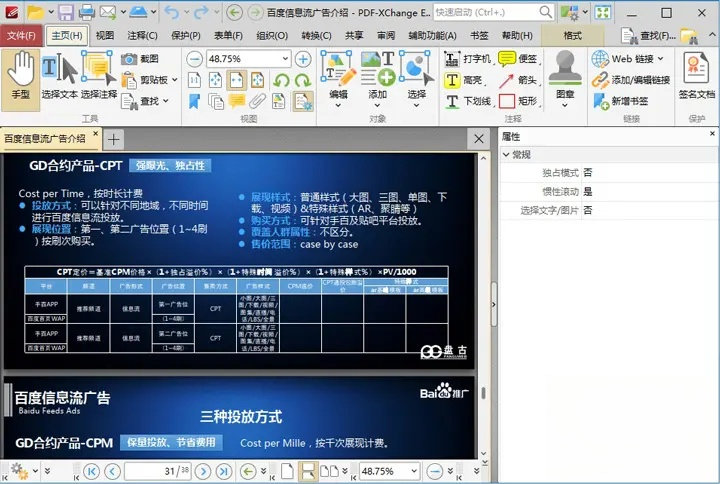Toggle the bookmarks pane icon in ribbon
The image size is (720, 484).
(194, 101)
